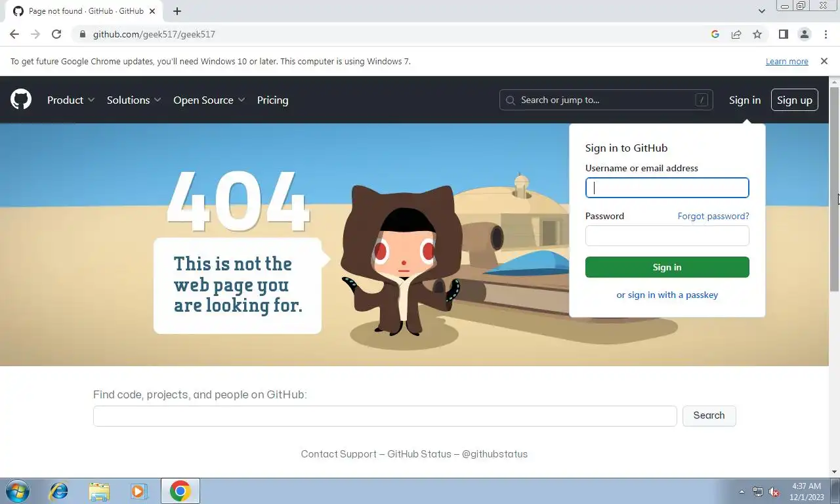Focus the Password input field
The image size is (840, 504).
667,236
